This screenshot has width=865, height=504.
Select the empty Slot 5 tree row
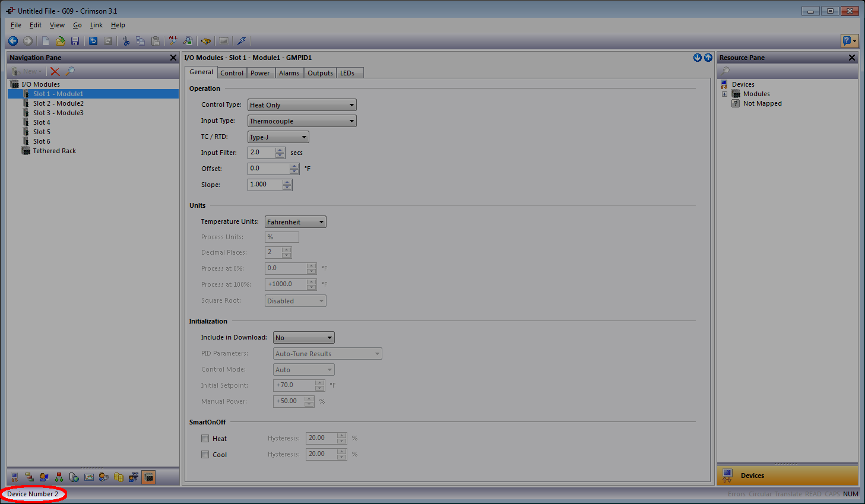tap(42, 132)
